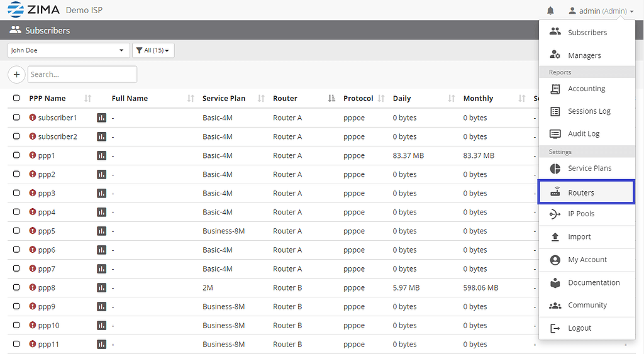Choose Service Plans in the menu
Viewport: 644px width, 354px height.
[x=589, y=169]
